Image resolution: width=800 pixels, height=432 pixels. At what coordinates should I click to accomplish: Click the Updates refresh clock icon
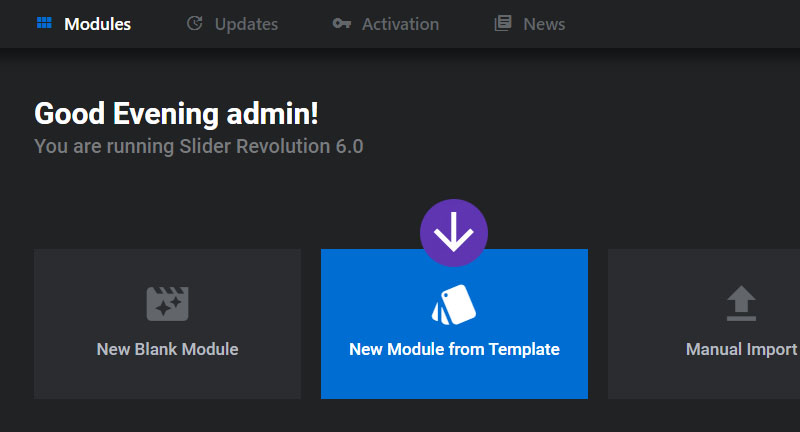194,23
